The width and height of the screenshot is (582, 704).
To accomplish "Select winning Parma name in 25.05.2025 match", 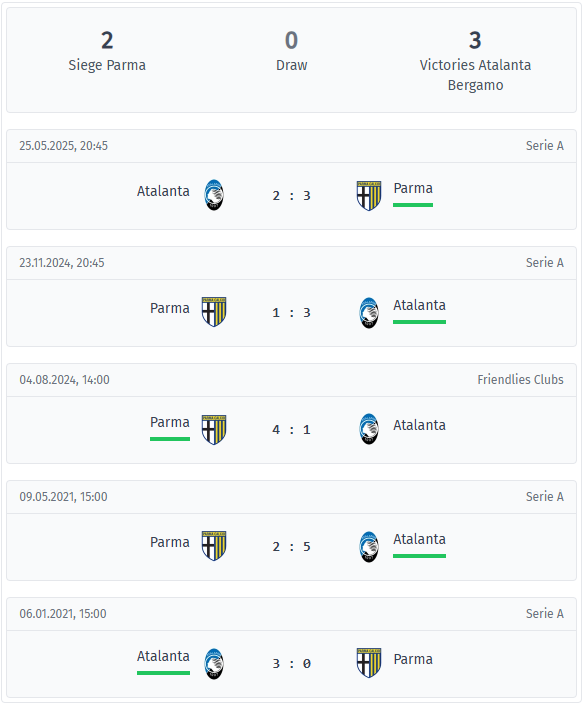I will coord(413,188).
